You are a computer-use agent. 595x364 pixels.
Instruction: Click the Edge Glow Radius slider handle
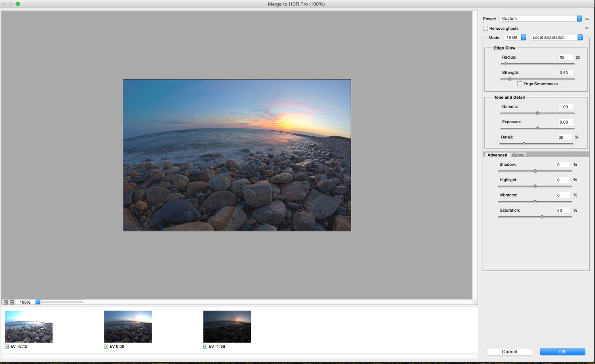[505, 63]
